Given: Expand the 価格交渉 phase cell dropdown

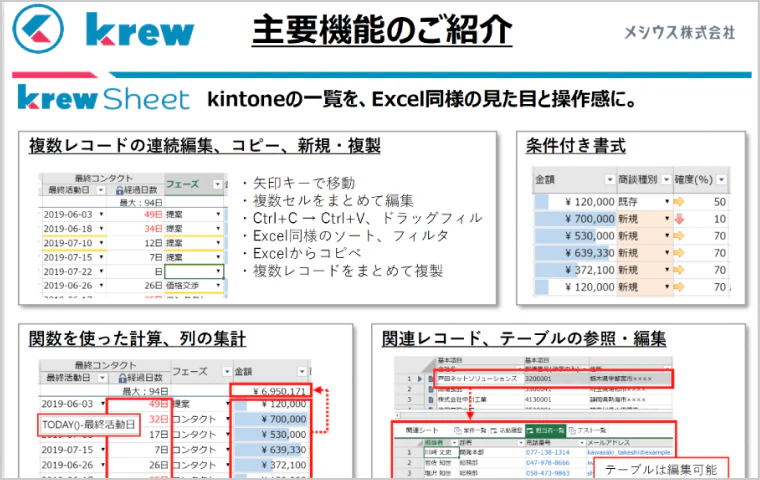Looking at the screenshot, I should coord(218,286).
